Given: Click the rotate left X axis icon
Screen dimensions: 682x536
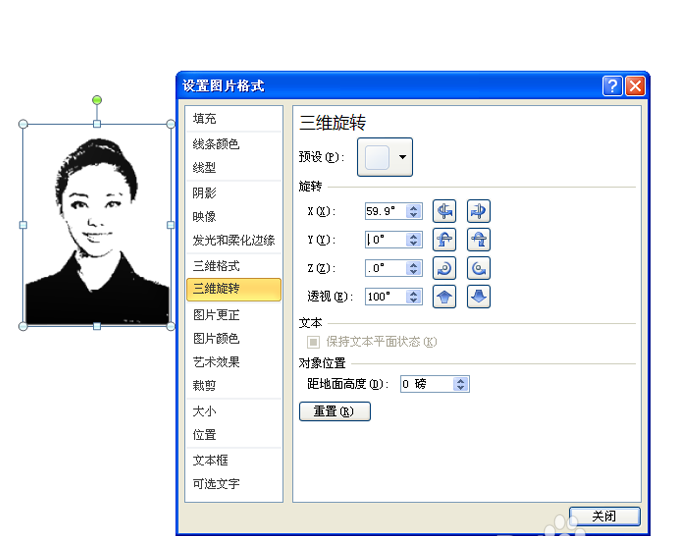Looking at the screenshot, I should [444, 211].
